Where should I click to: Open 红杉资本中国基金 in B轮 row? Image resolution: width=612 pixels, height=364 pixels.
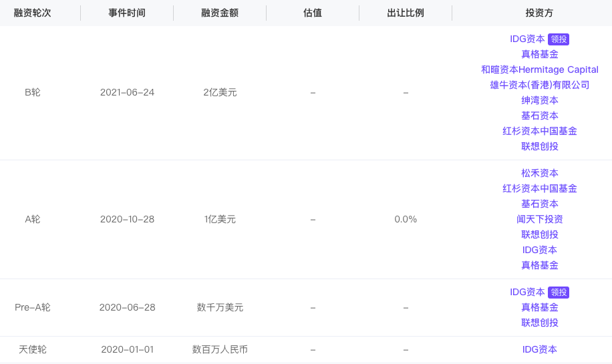[540, 131]
